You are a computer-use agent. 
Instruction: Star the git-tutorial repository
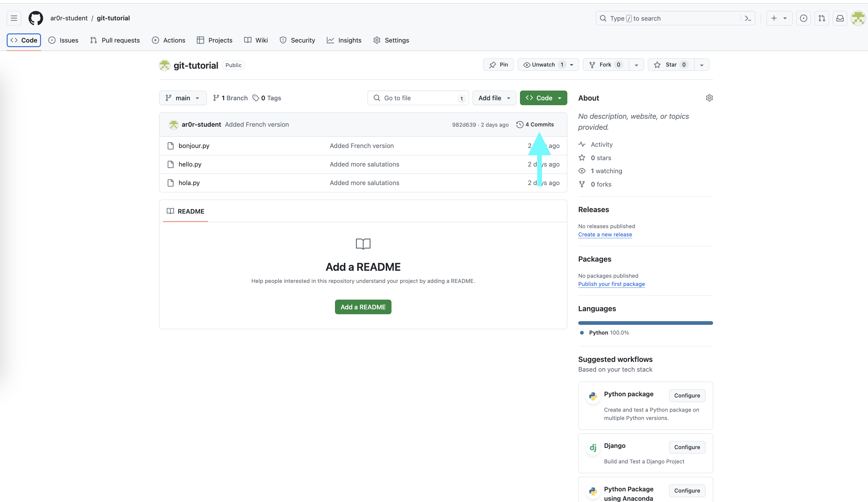click(x=671, y=65)
